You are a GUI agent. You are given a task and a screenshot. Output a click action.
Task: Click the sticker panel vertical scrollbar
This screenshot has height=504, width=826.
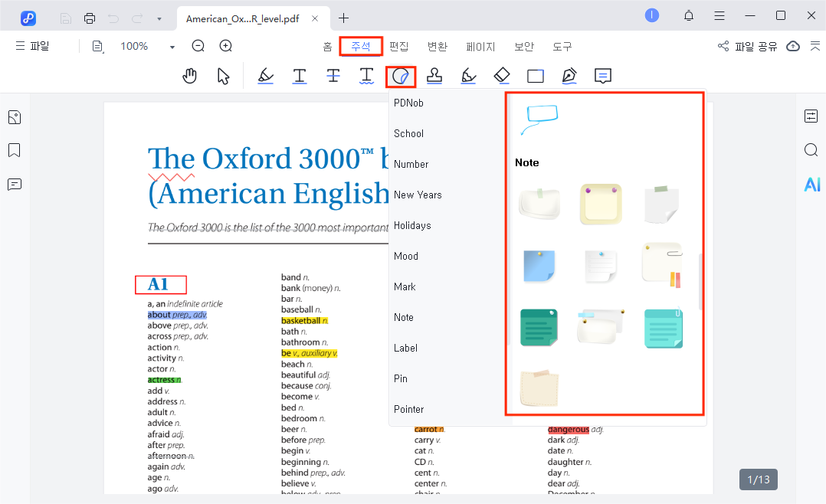(700, 281)
